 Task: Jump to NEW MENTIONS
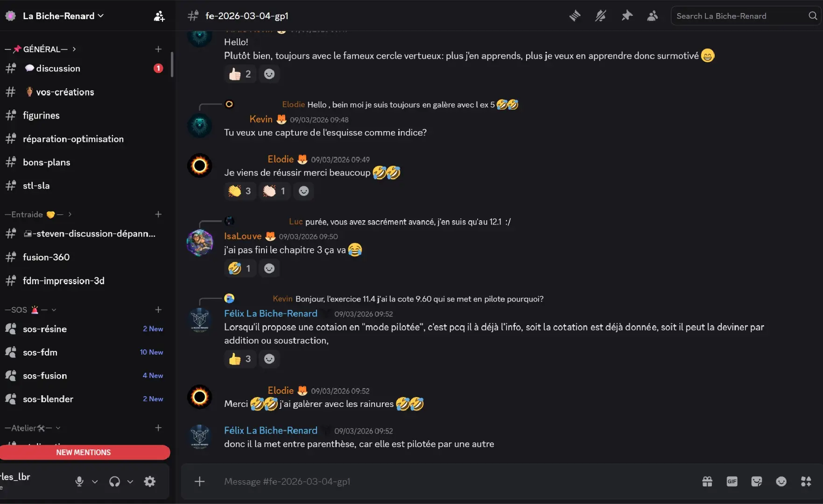(84, 452)
